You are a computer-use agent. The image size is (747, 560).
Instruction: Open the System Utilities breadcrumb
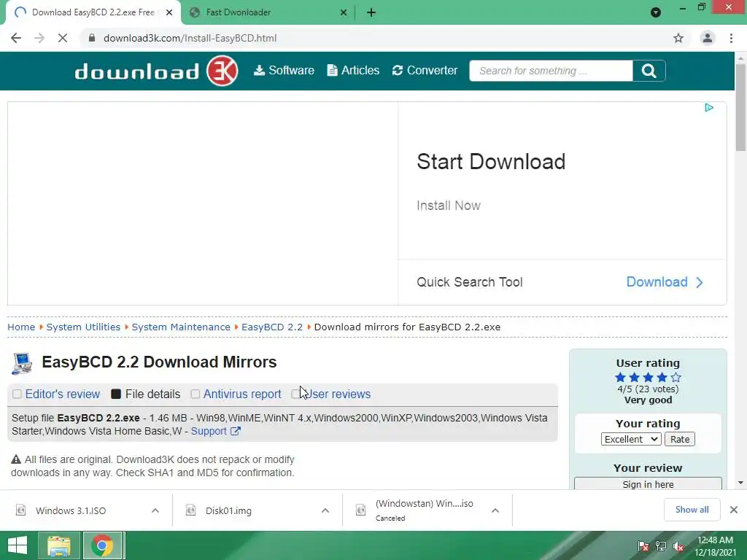[x=83, y=327]
